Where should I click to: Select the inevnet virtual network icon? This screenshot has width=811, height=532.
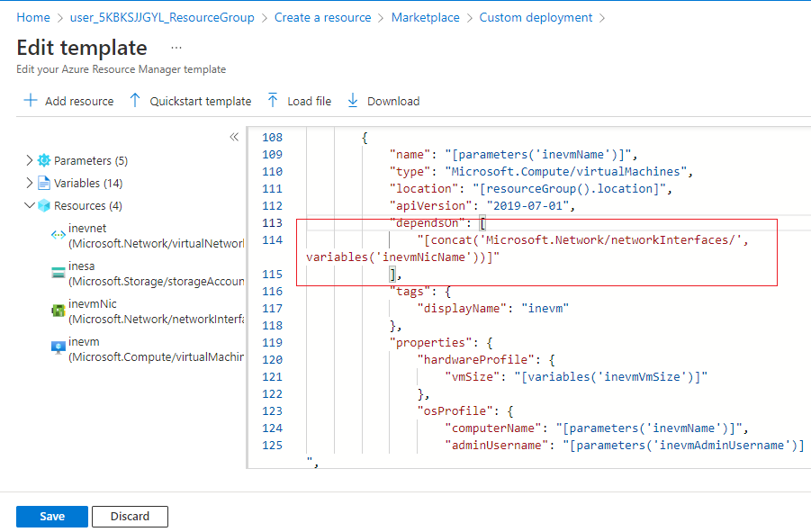(x=58, y=234)
